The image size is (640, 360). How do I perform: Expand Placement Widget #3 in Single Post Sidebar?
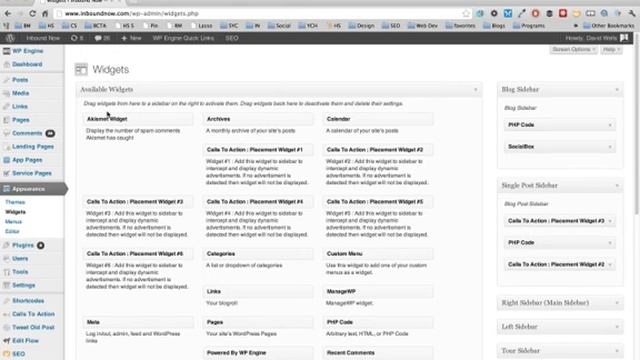click(610, 221)
